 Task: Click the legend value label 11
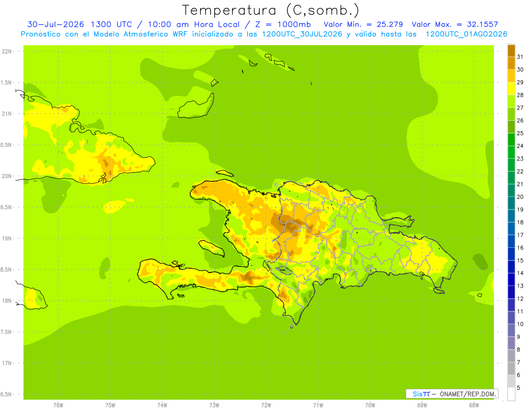coord(520,311)
